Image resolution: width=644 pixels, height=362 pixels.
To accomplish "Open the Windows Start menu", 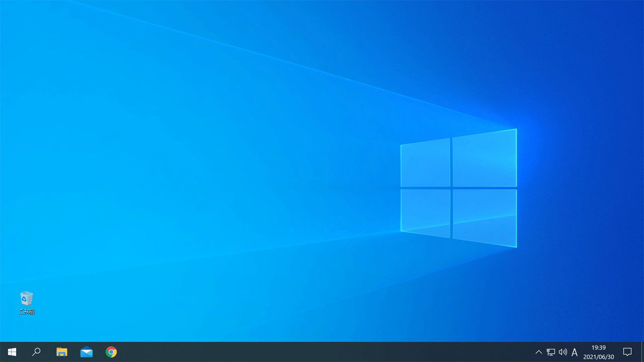I will coord(12,352).
